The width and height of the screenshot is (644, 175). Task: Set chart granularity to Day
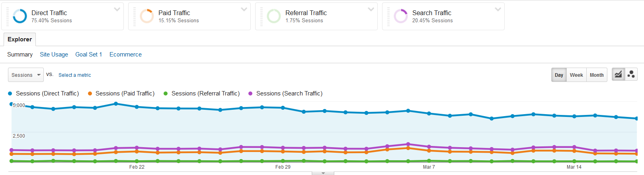point(559,75)
